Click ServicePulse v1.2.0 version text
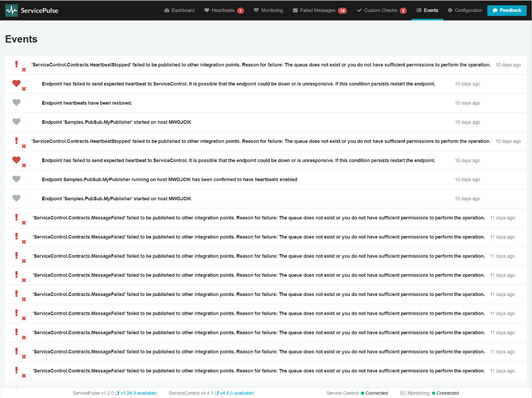 [93, 393]
